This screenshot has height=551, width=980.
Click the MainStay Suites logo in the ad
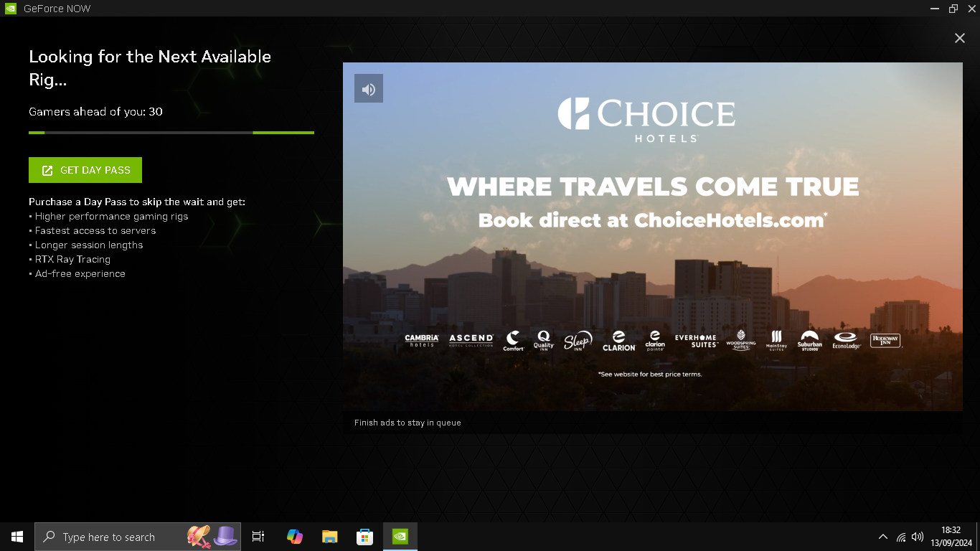coord(776,341)
